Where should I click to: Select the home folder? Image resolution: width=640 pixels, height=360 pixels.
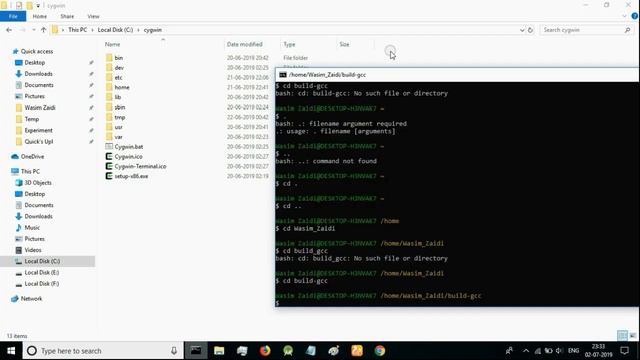tap(122, 87)
